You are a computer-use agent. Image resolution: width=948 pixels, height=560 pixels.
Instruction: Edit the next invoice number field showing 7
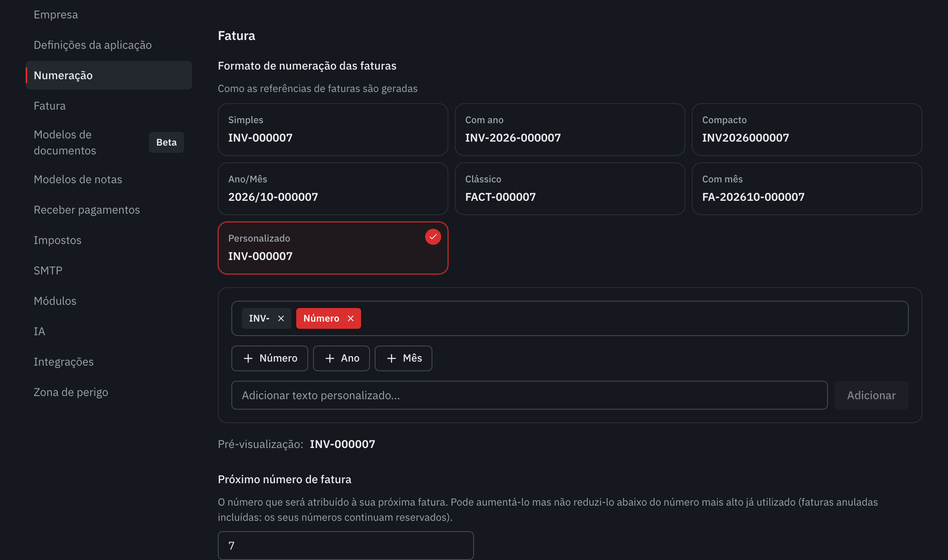click(x=346, y=546)
